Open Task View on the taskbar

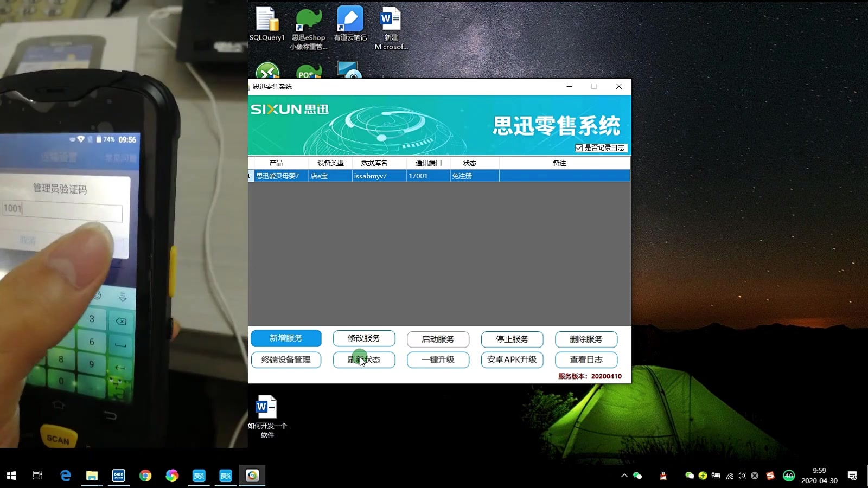point(37,476)
